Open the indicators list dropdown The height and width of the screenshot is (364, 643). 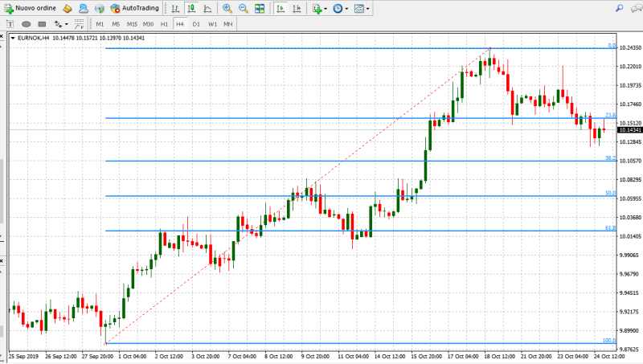[319, 8]
